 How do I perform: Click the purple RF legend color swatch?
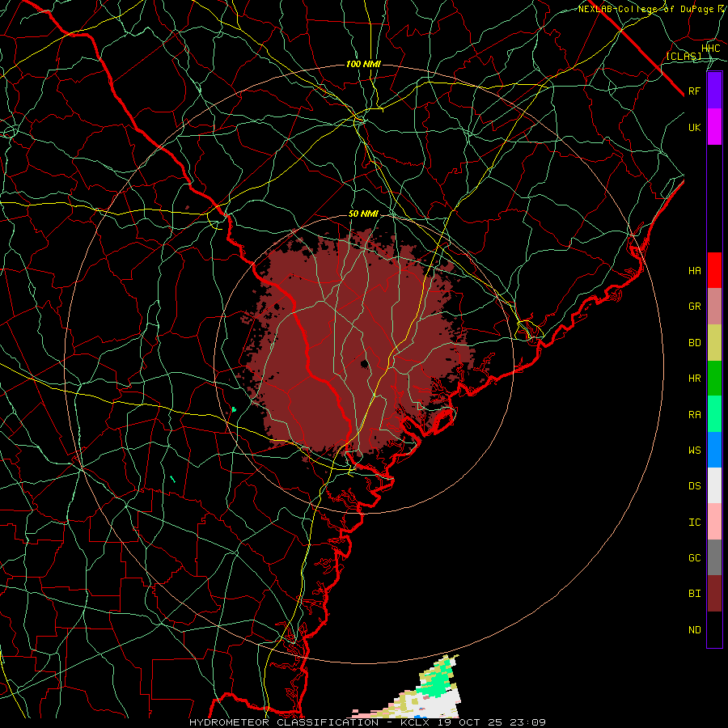pos(714,91)
